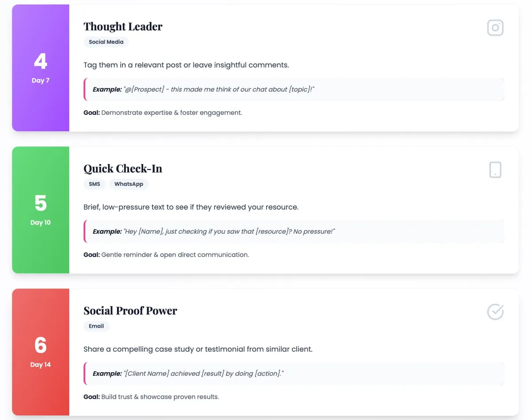This screenshot has height=420, width=532.
Task: Click the Hey [Name] example quote box
Action: pos(293,232)
